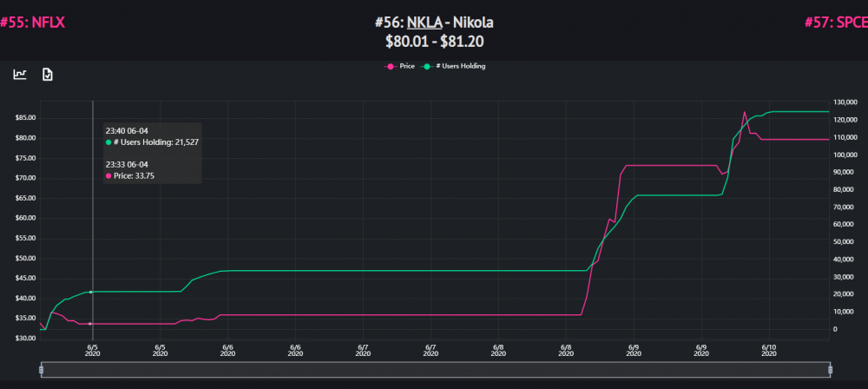Click tooltip timestamp '23:40 06-04'

[127, 131]
